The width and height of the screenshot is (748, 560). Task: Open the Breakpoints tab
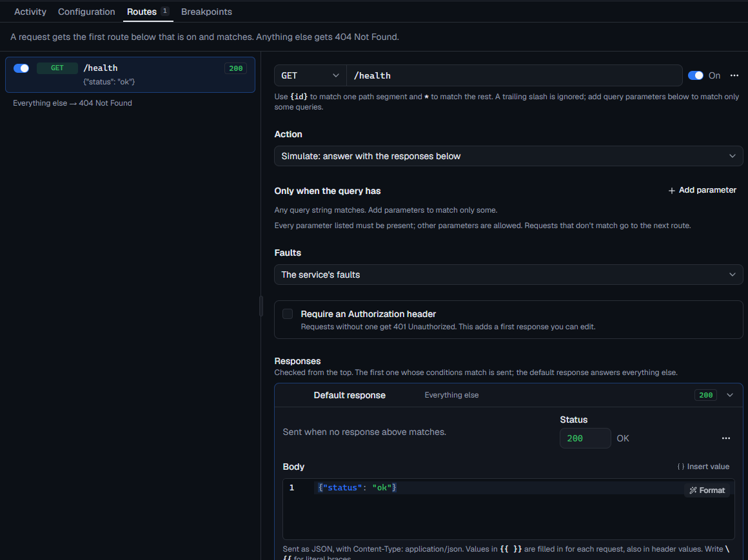206,12
